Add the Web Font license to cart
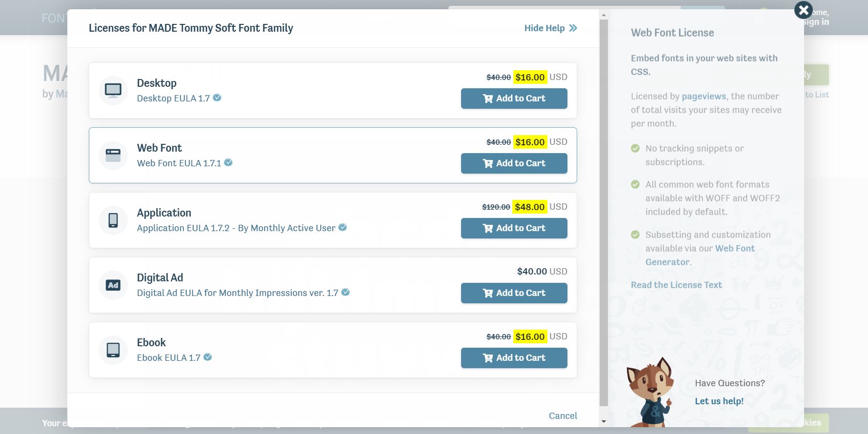Viewport: 868px width, 434px height. 514,163
